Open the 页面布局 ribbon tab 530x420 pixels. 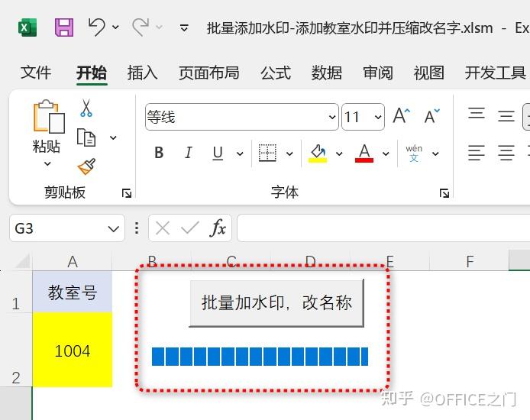pos(209,73)
